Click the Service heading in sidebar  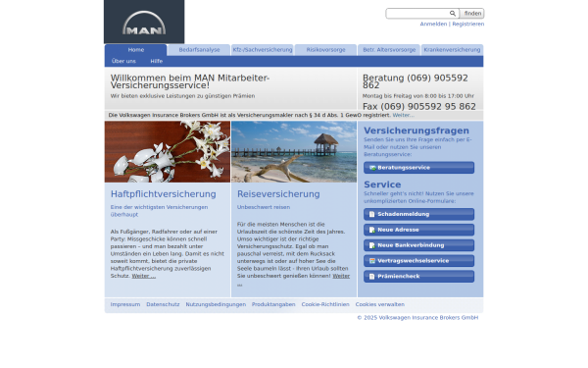click(382, 184)
